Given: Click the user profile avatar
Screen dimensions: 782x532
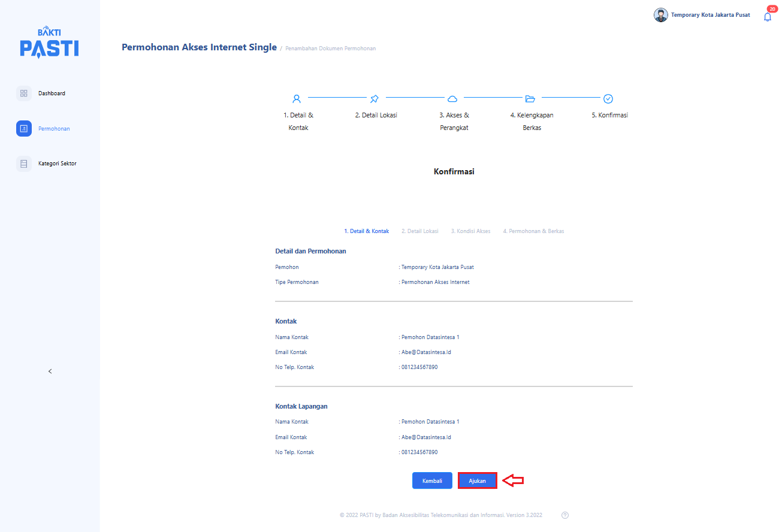Looking at the screenshot, I should pos(660,15).
